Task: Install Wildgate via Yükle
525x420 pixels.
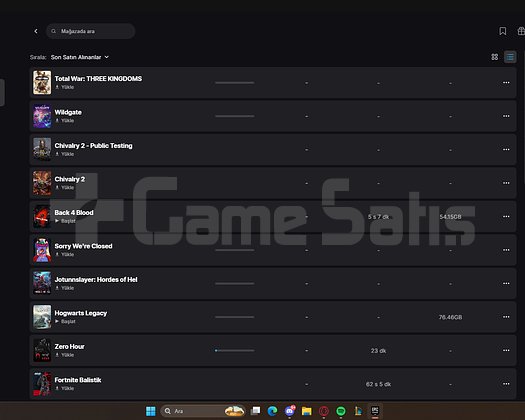Action: click(x=65, y=121)
